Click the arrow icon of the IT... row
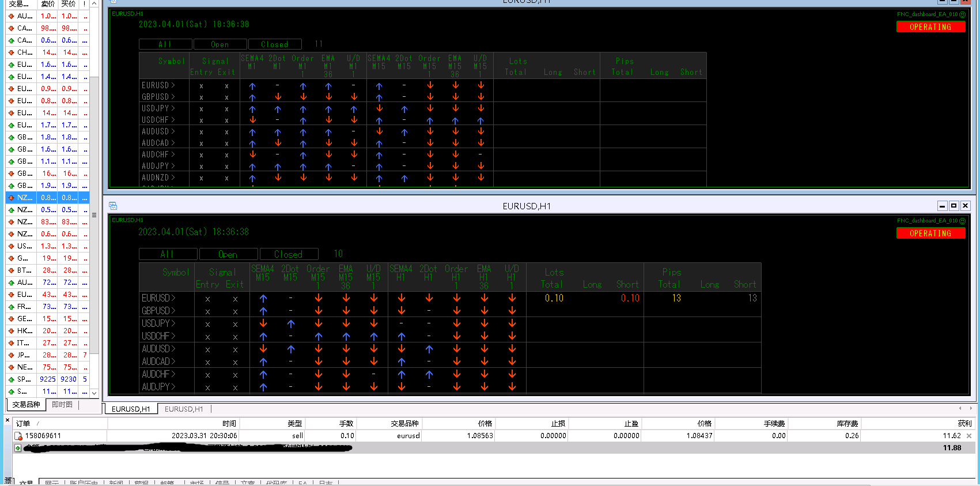This screenshot has width=980, height=486. pos(11,343)
